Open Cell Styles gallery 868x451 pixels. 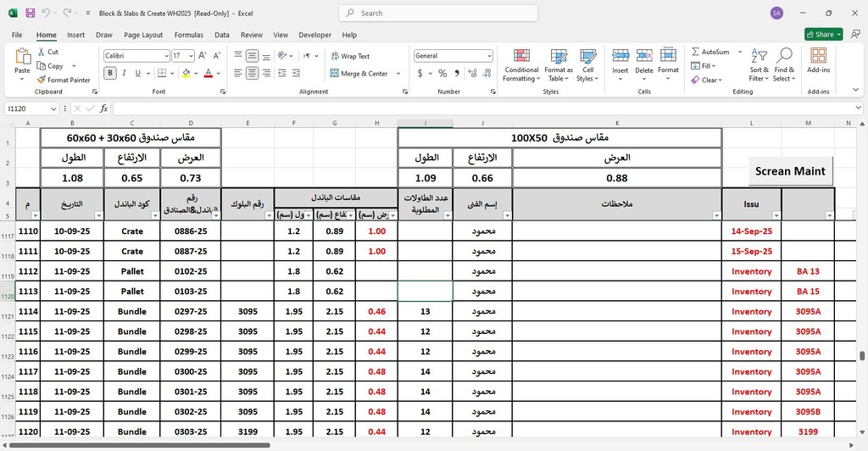pyautogui.click(x=588, y=65)
